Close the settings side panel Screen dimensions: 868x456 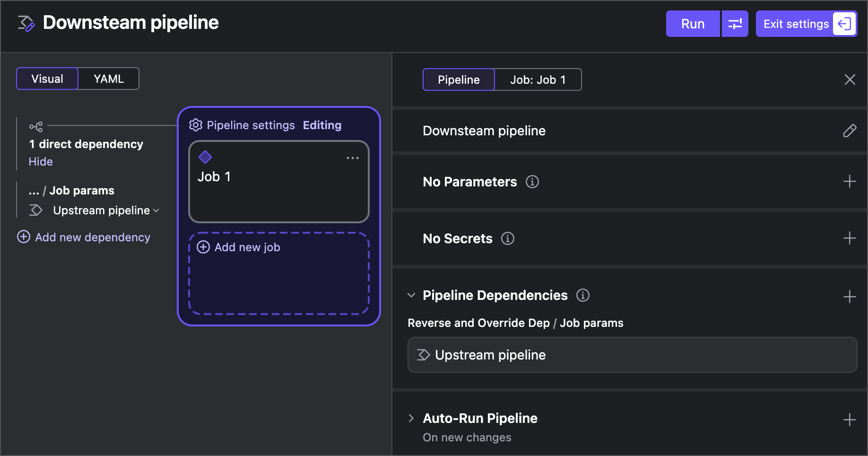coord(850,79)
